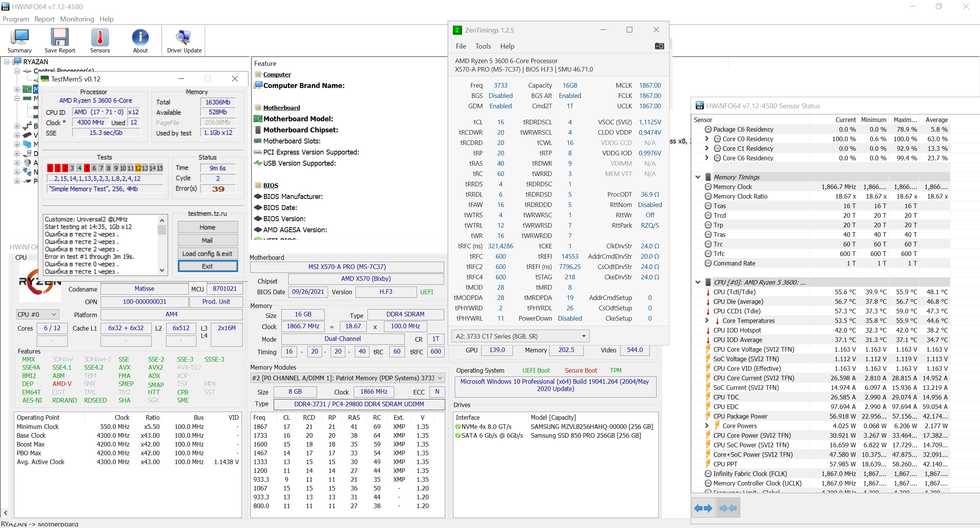Viewport: 980px width, 528px height.
Task: Click the Summary toolbar icon
Action: [20, 37]
